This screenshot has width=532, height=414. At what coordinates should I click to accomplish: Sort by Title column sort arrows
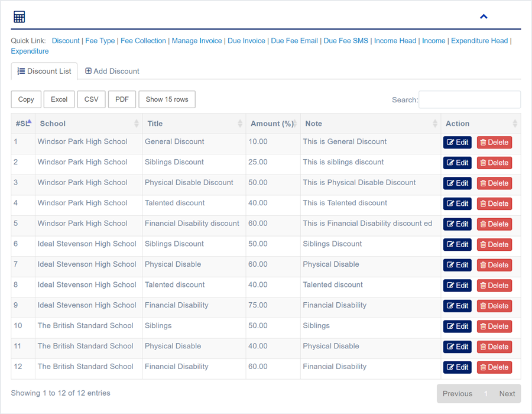pos(239,124)
